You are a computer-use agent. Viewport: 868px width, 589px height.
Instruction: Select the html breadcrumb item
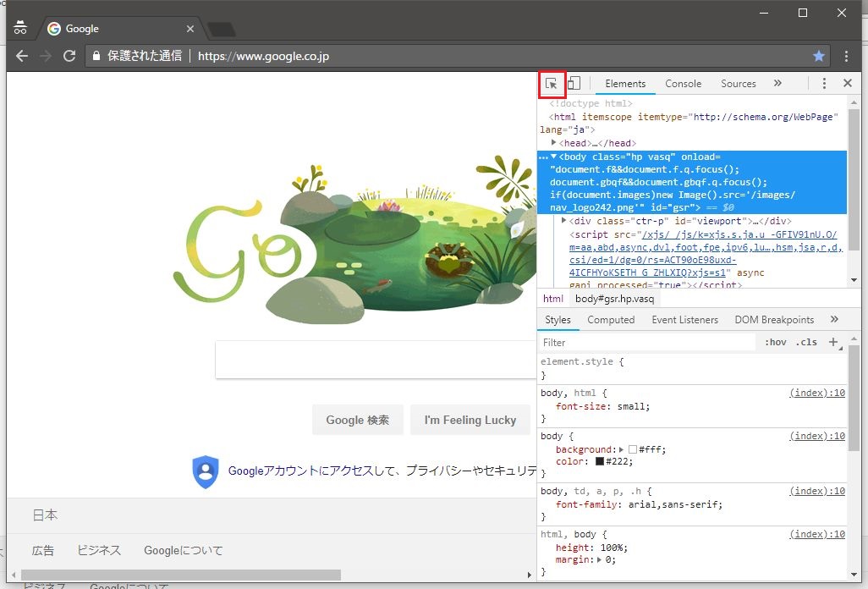(553, 299)
